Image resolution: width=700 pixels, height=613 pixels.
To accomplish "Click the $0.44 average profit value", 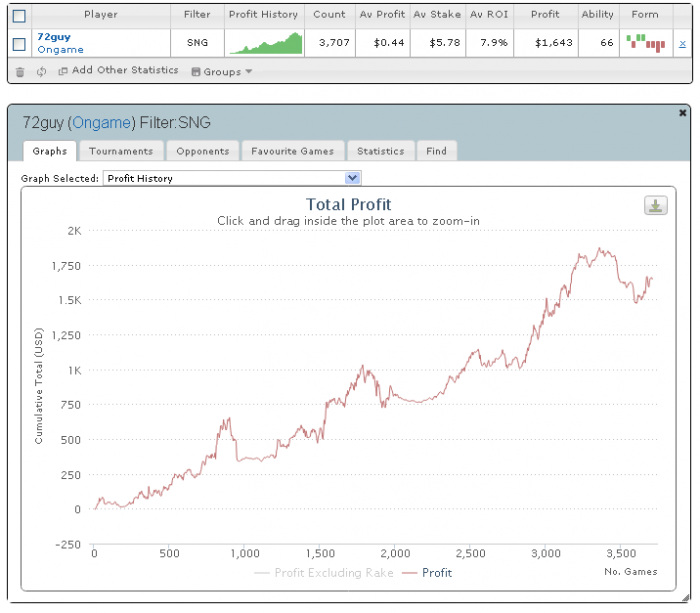I will (389, 43).
